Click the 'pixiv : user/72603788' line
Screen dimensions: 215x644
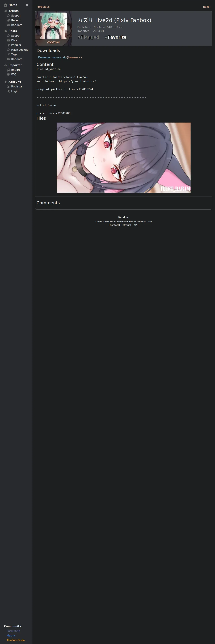coord(53,113)
